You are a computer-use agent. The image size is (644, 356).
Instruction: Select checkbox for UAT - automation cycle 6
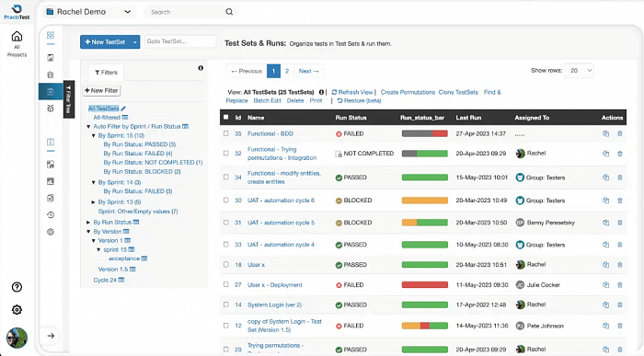(x=226, y=200)
